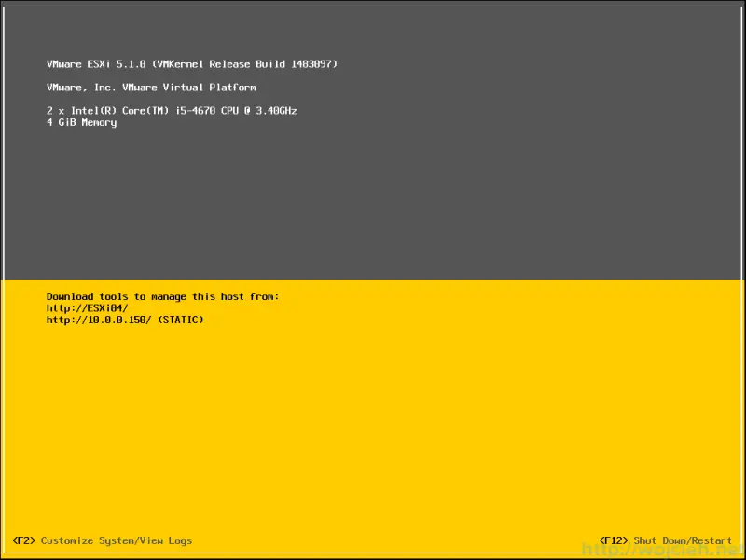Click the (STATIC) network address label
This screenshot has width=746, height=560.
click(185, 320)
